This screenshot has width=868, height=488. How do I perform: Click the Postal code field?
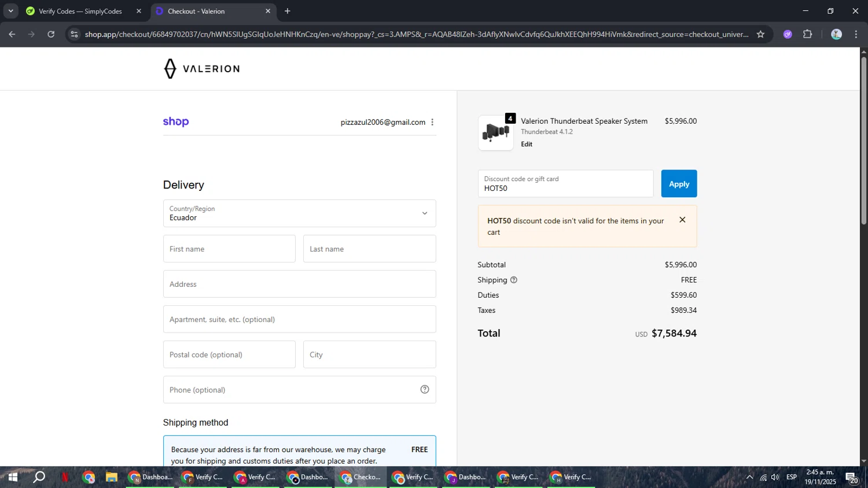coord(229,354)
